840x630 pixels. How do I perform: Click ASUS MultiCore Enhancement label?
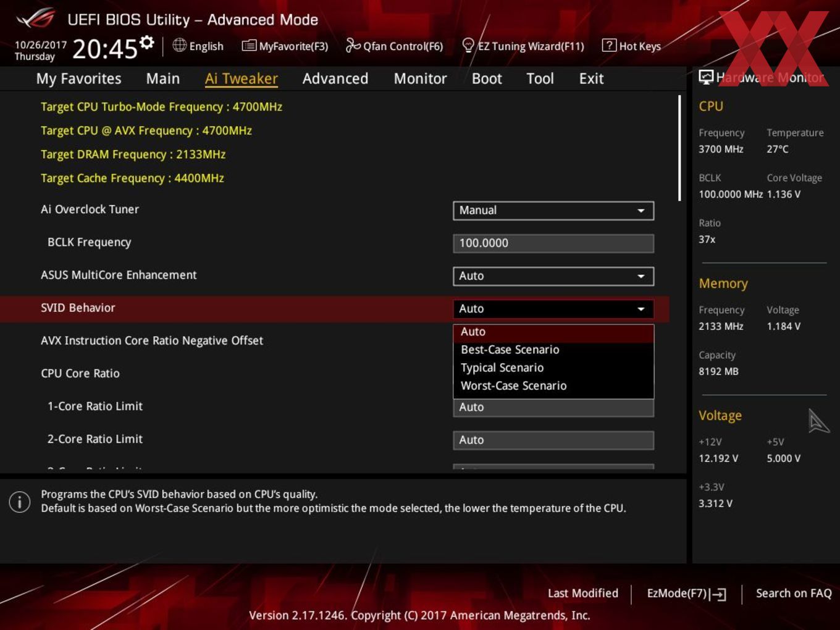click(x=119, y=275)
